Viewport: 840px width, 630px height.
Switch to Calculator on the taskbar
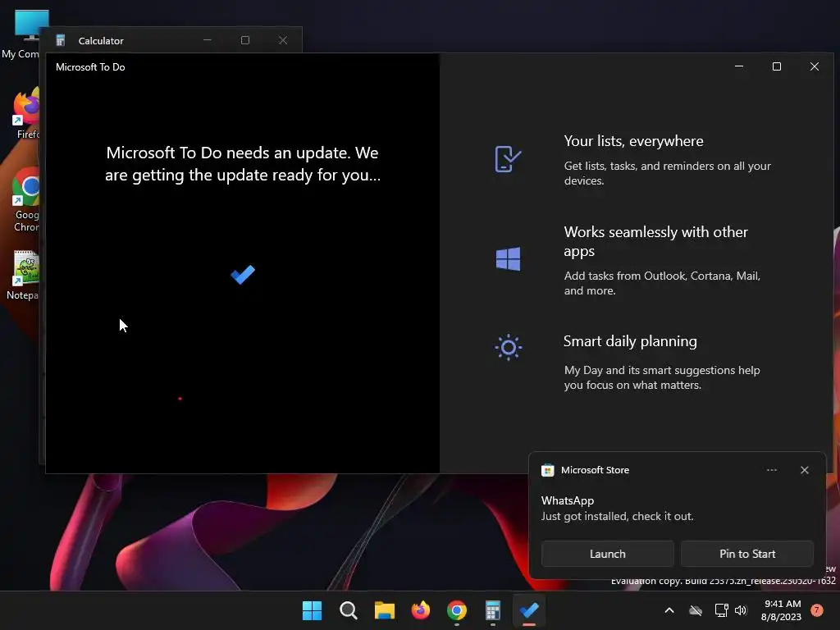click(493, 610)
